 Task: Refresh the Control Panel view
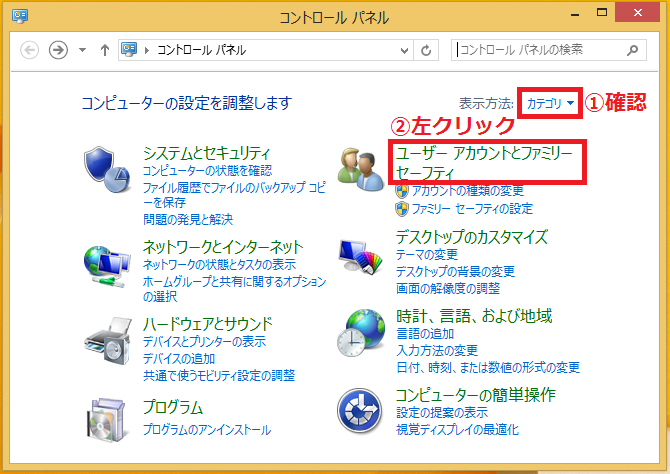pyautogui.click(x=426, y=50)
